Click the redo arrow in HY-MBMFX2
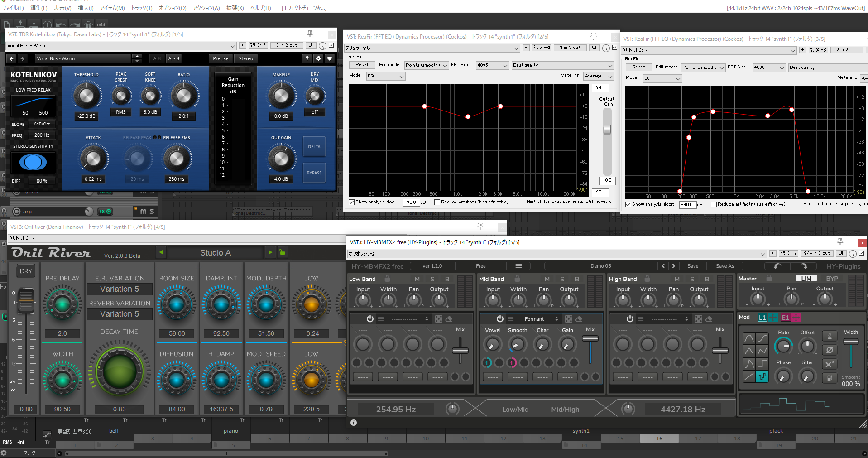868x458 pixels. (x=804, y=266)
